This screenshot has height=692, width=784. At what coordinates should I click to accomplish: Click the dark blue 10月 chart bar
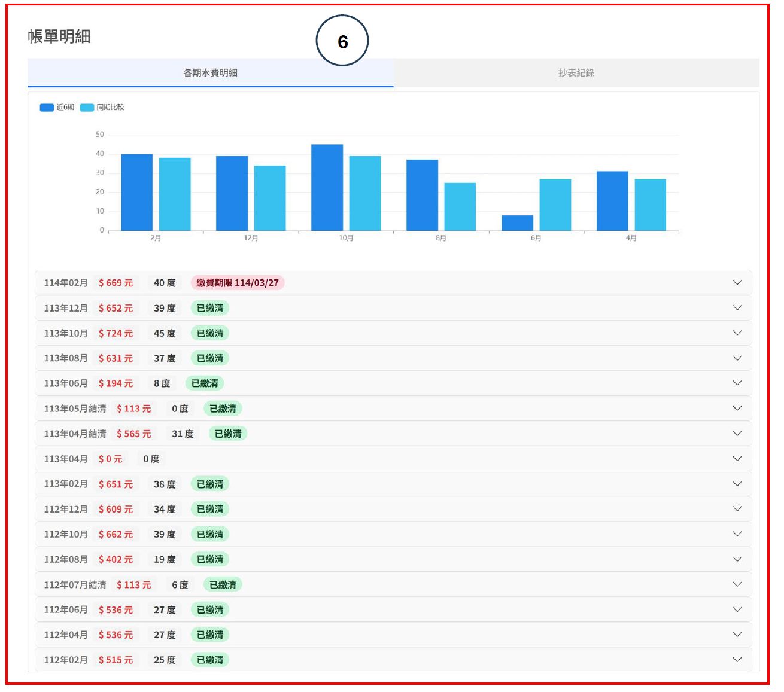pos(327,188)
